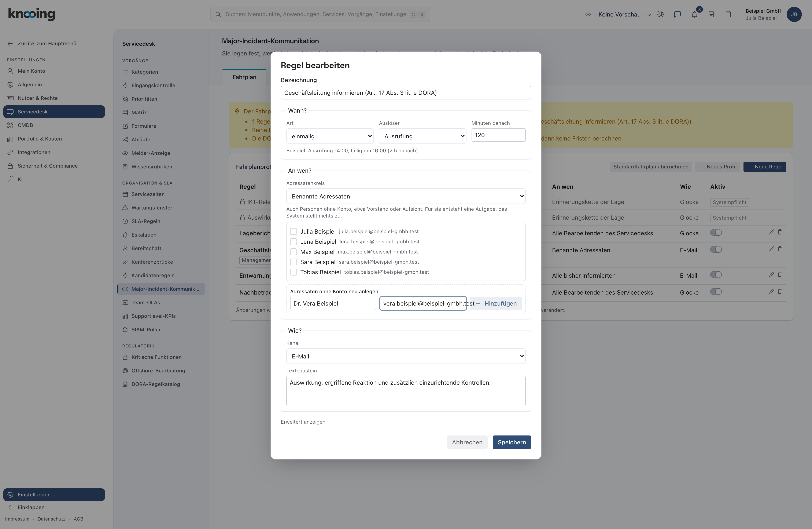Open the Art dropdown showing einmalig
812x529 pixels.
click(330, 136)
